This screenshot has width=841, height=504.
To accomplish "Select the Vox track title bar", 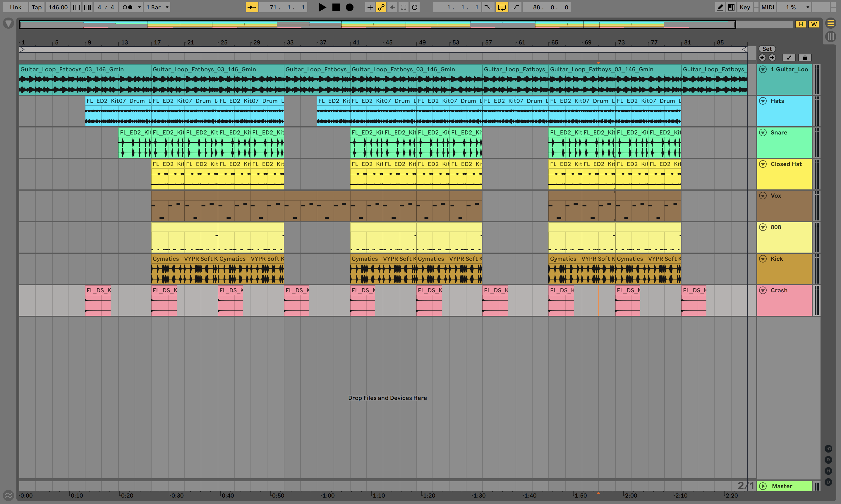I will coord(784,206).
